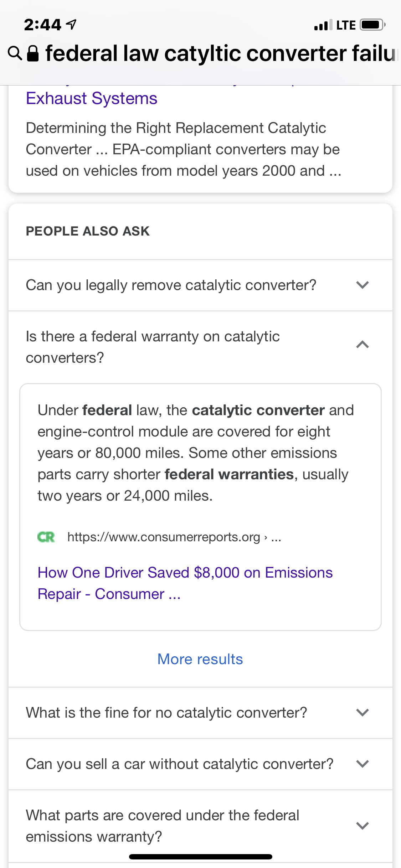Expand "Can you sell a car without catalytic converter?"
401x868 pixels.
[x=362, y=764]
